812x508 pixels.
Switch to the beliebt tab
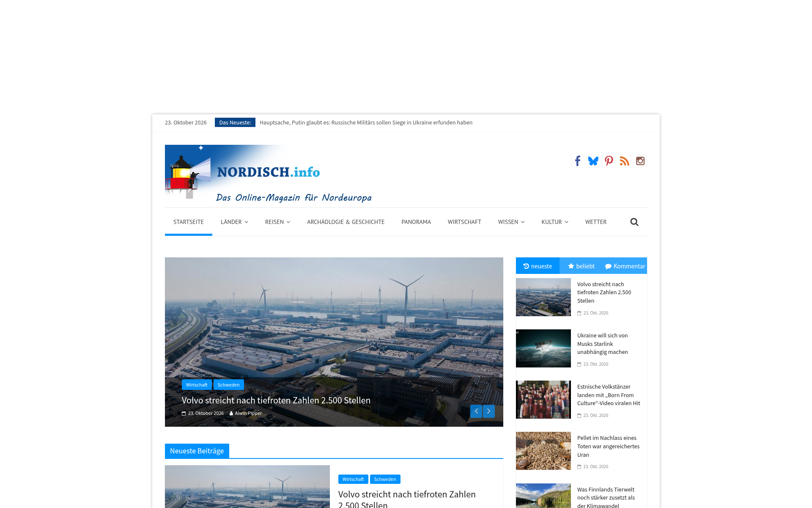[x=581, y=266]
